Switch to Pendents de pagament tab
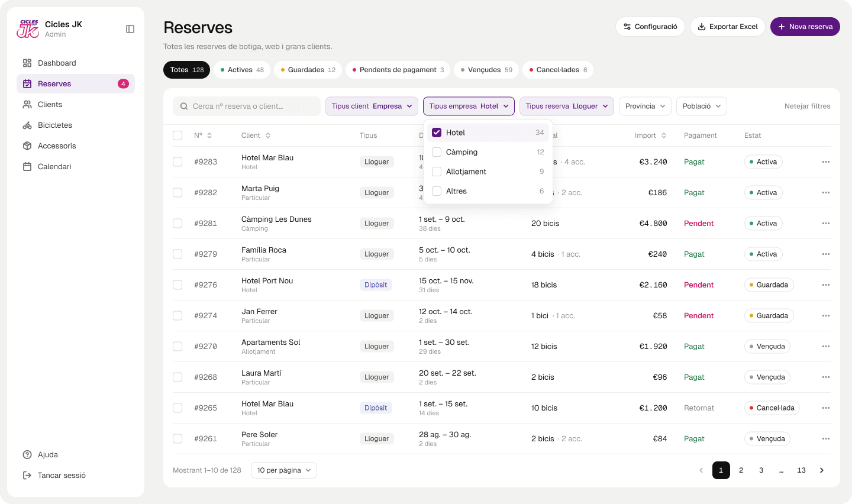Viewport: 852px width, 504px height. click(398, 70)
